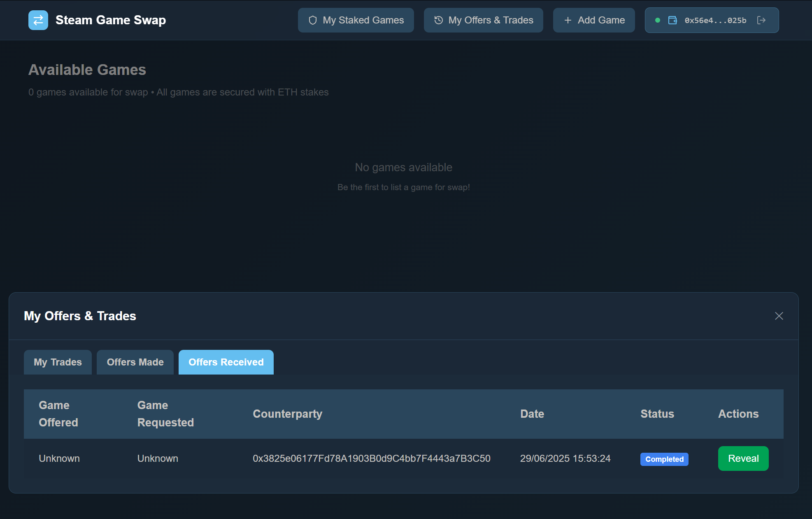This screenshot has width=812, height=519.
Task: Close the My Offers & Trades panel
Action: pyautogui.click(x=779, y=316)
